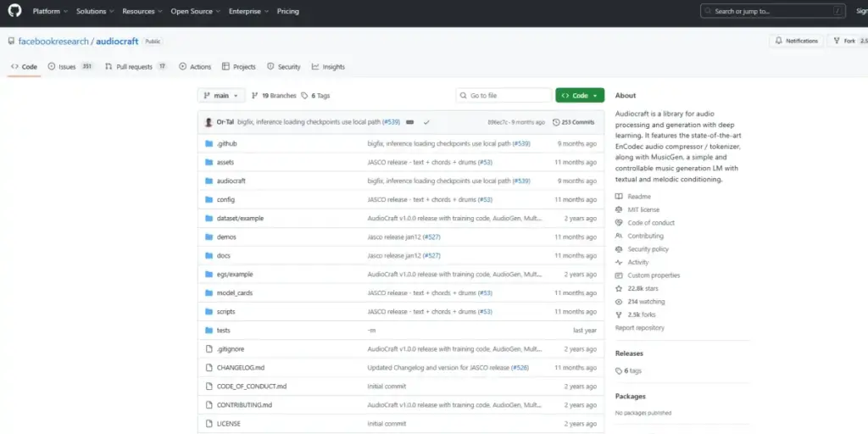The image size is (868, 434).
Task: Show the commit status checkmark details
Action: 426,122
